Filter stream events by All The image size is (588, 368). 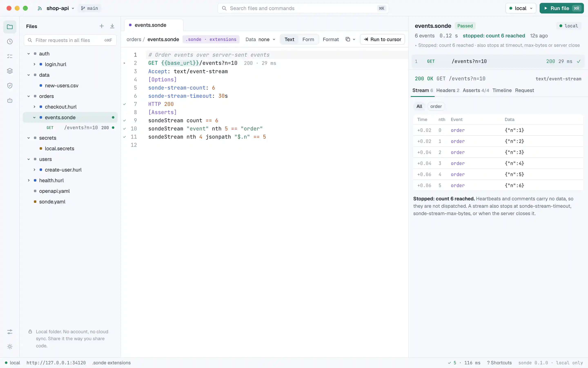(x=419, y=106)
